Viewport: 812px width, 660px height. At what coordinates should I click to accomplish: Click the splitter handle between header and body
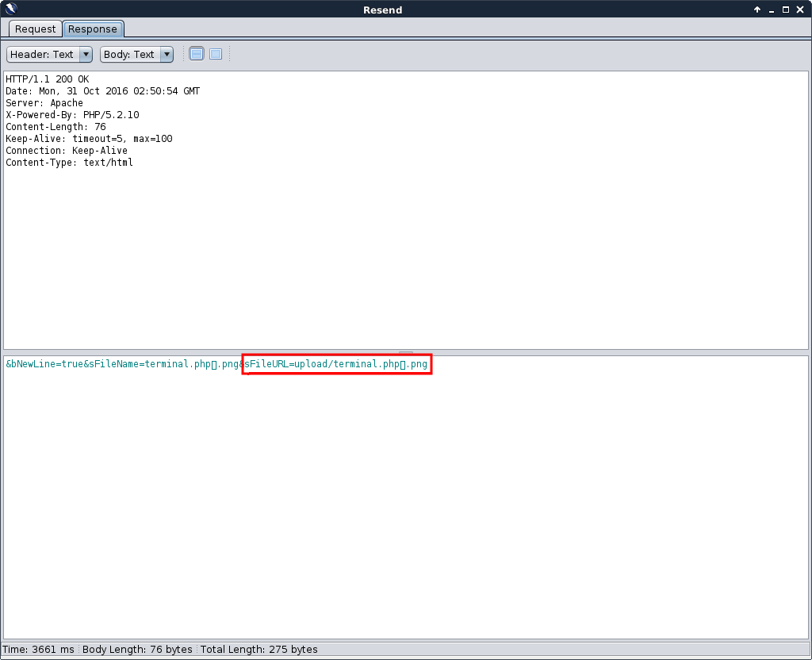pos(406,353)
